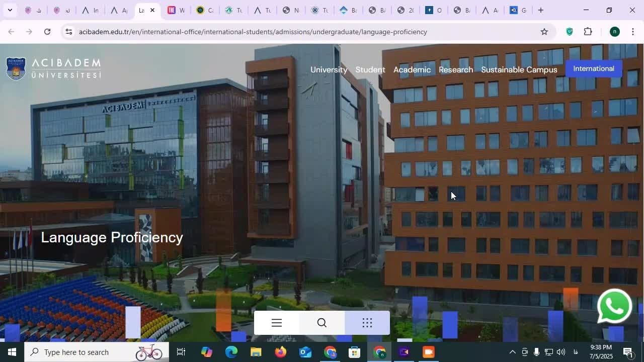This screenshot has width=644, height=362.
Task: Open the search magnifier in bottom bar
Action: tap(322, 323)
